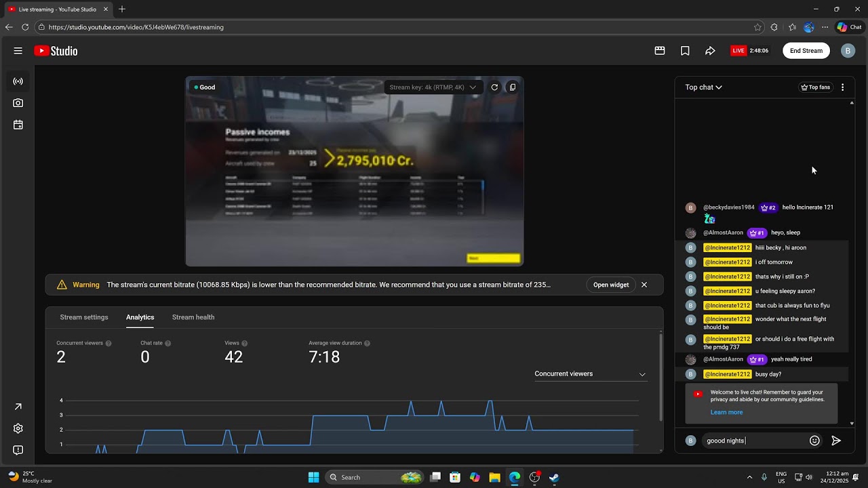The width and height of the screenshot is (868, 488).
Task: Click the help icon beside Concurrent viewers
Action: point(108,344)
